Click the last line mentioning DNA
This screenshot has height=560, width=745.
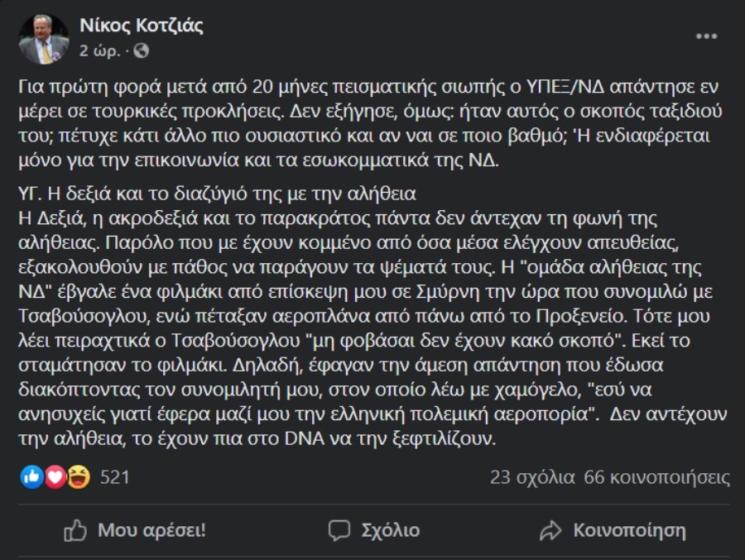coord(257,440)
